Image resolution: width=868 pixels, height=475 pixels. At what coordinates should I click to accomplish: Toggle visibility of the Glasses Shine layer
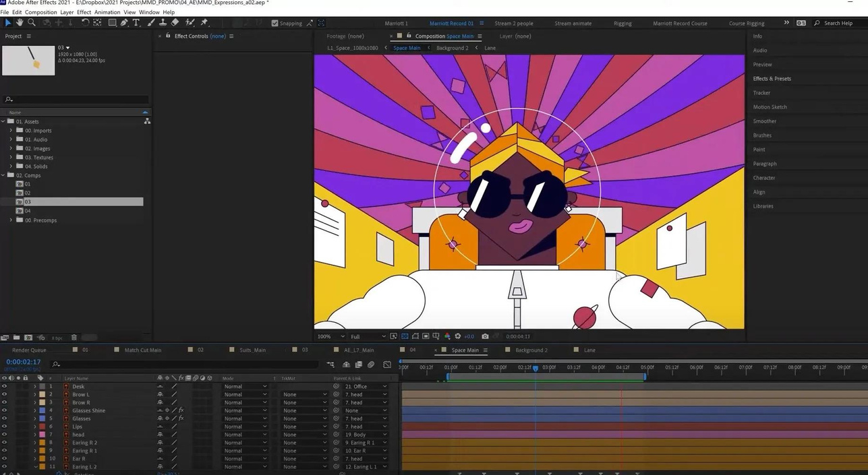point(4,410)
